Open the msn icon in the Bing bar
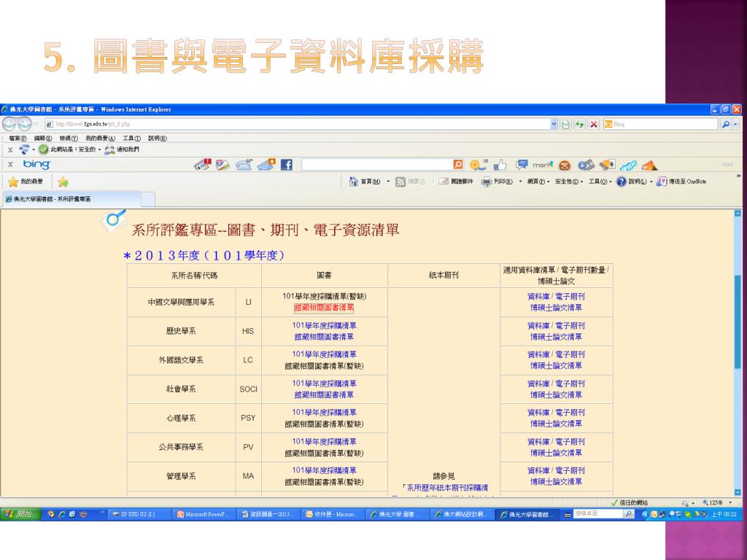This screenshot has width=747, height=560. (543, 165)
